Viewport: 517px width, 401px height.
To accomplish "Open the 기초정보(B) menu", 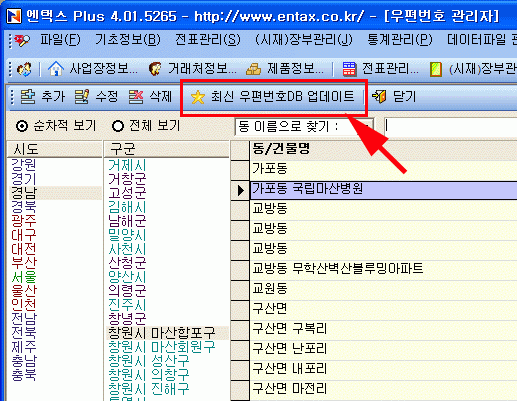I will [x=128, y=40].
